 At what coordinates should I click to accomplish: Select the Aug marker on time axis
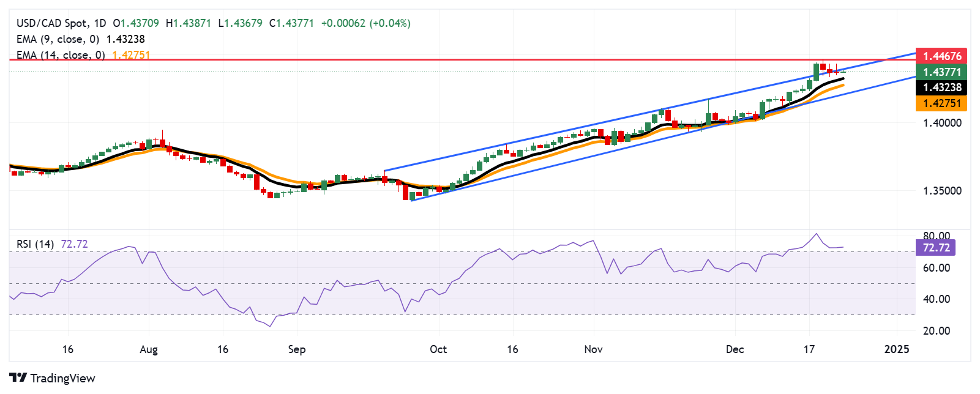[149, 349]
